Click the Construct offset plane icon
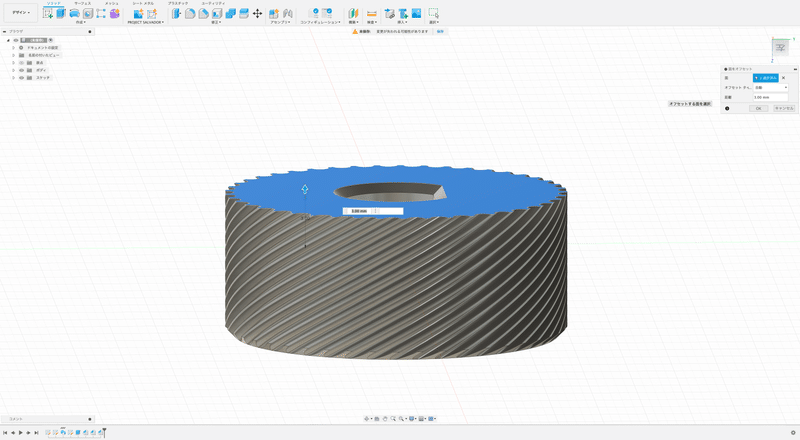This screenshot has width=800, height=440. [x=353, y=14]
